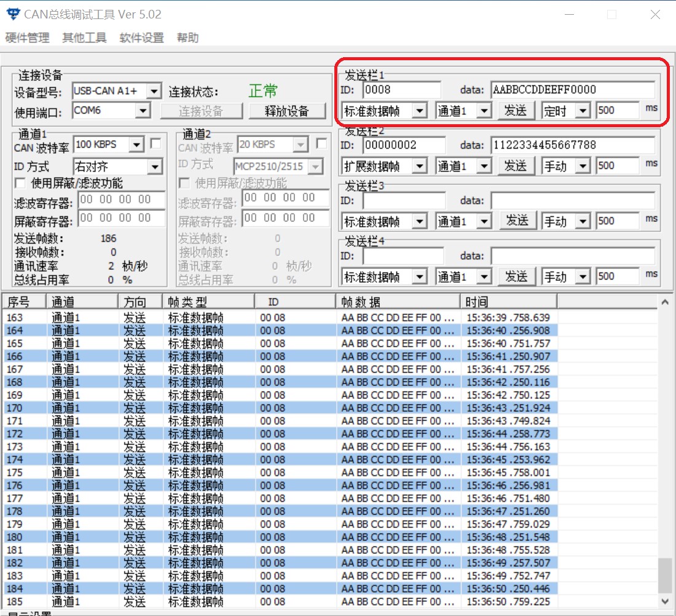Image resolution: width=676 pixels, height=616 pixels.
Task: Click 发送栏4 empty data field
Action: coord(573,256)
